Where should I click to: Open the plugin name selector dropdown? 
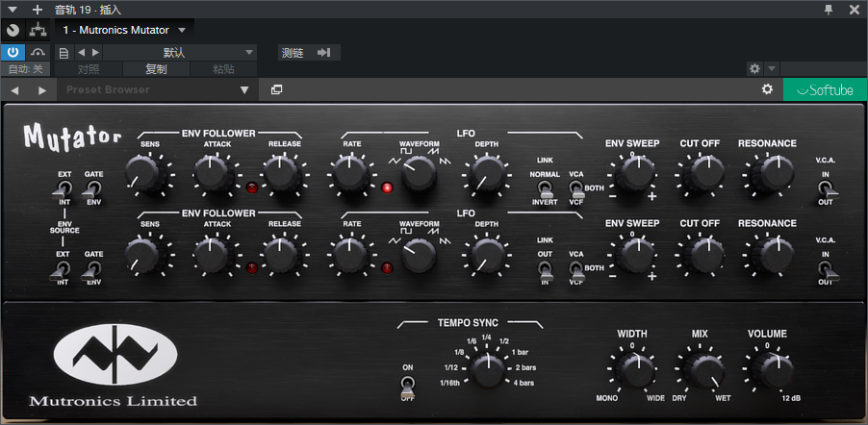point(124,30)
